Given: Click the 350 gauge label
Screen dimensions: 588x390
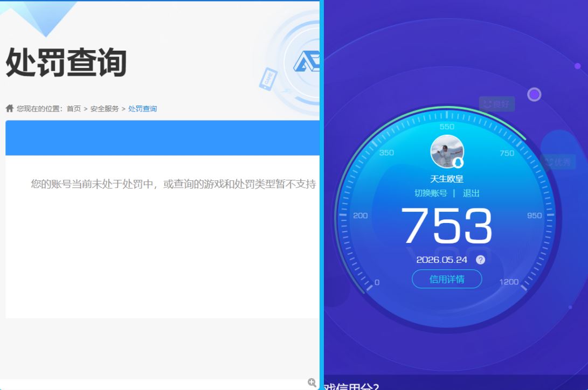Looking at the screenshot, I should tap(386, 152).
